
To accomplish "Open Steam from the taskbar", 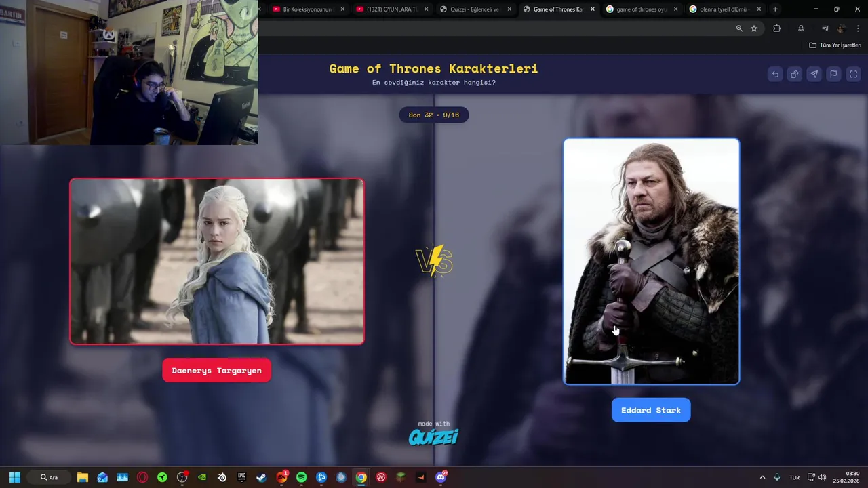I will (x=261, y=477).
